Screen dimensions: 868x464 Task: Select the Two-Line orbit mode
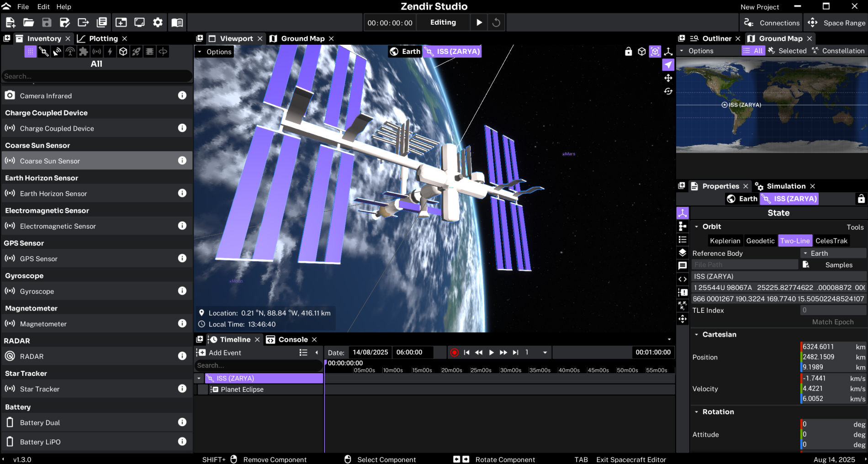pos(794,241)
